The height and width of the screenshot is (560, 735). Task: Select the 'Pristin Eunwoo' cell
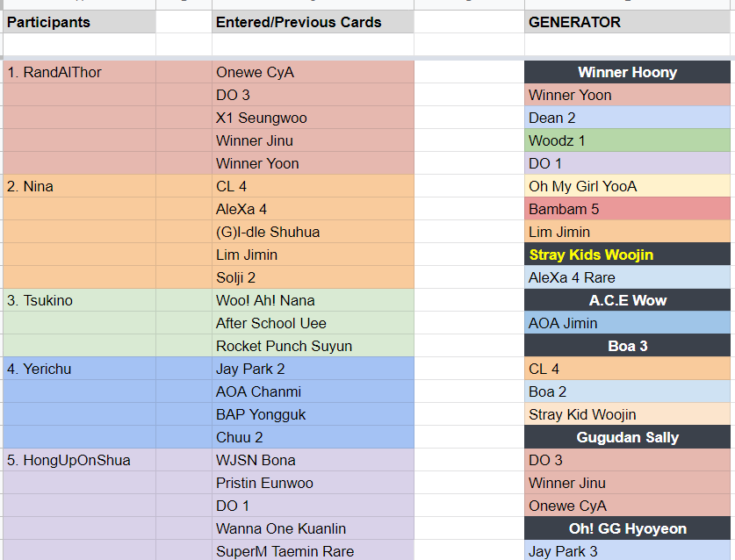click(x=313, y=483)
